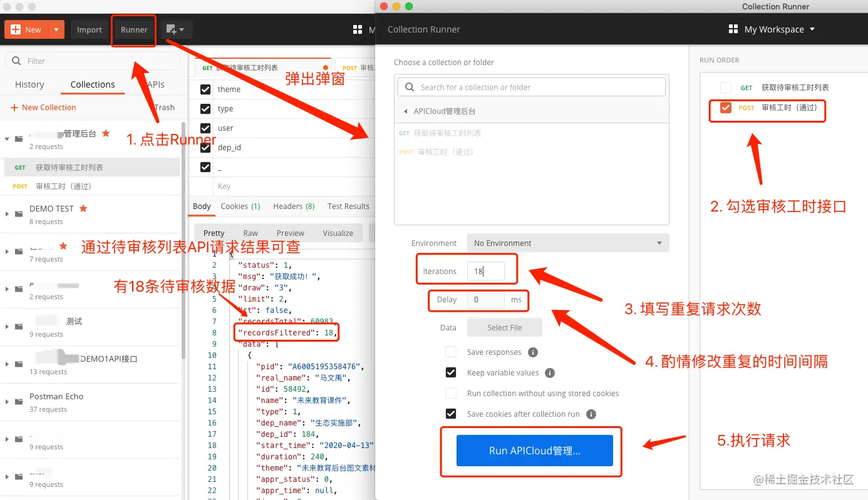The width and height of the screenshot is (868, 500).
Task: Enable Run collection without using stored cookies
Action: (x=451, y=394)
